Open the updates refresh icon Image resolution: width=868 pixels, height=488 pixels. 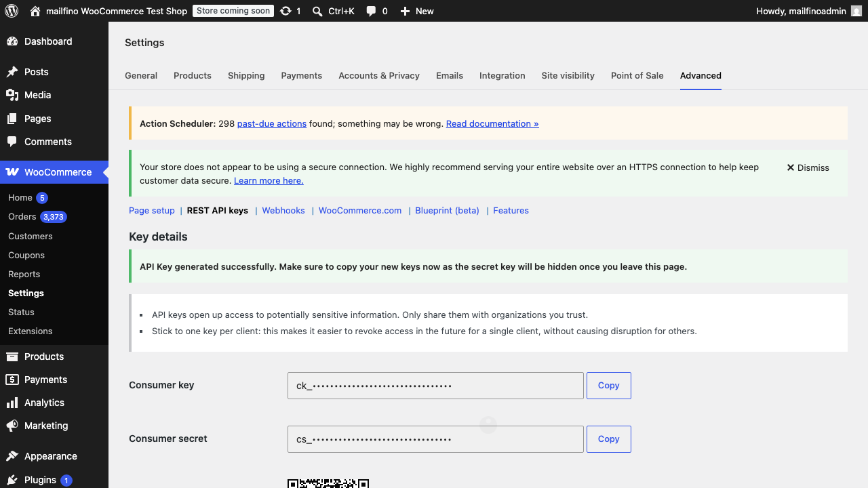point(285,11)
